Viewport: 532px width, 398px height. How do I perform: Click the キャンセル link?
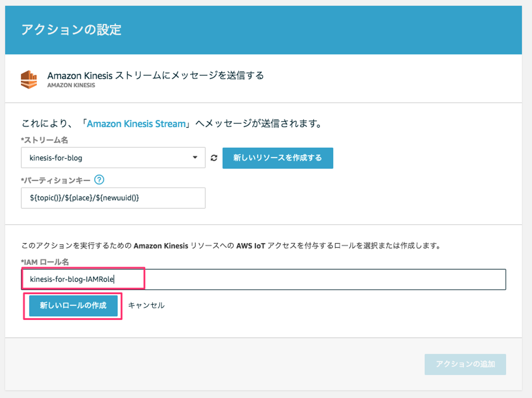(x=146, y=306)
